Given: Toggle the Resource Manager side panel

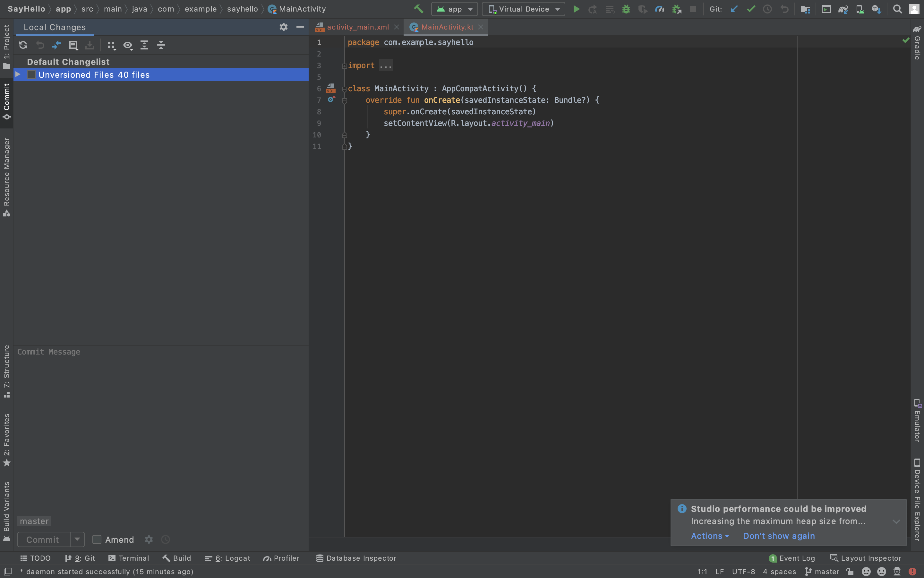Looking at the screenshot, I should [6, 177].
